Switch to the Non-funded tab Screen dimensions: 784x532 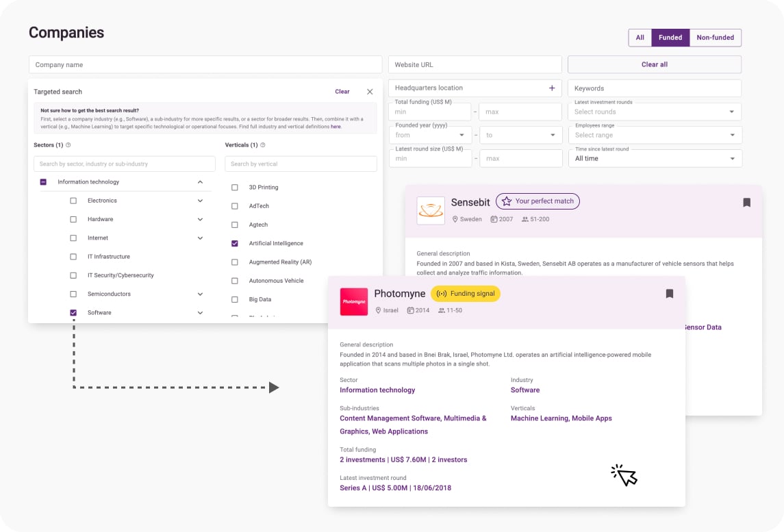point(715,38)
